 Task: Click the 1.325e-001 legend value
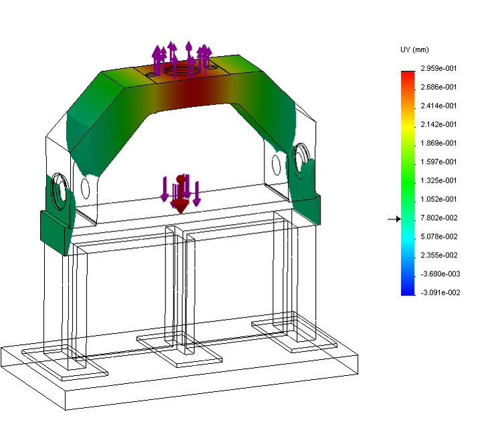438,180
